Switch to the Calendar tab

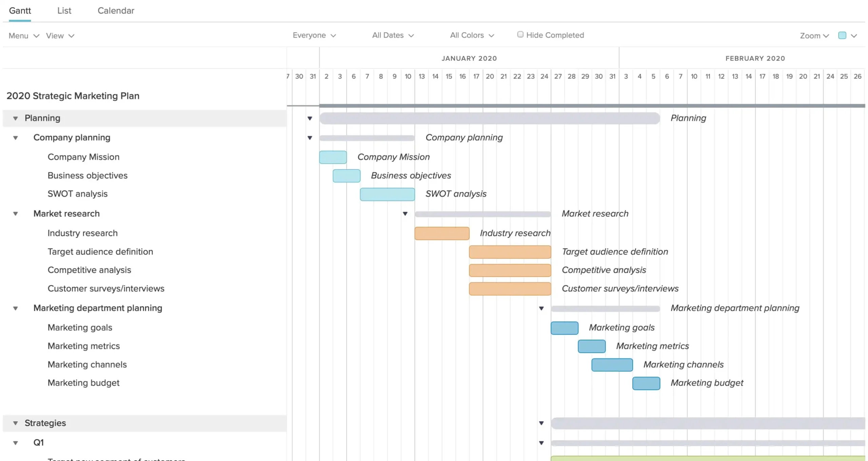(116, 11)
